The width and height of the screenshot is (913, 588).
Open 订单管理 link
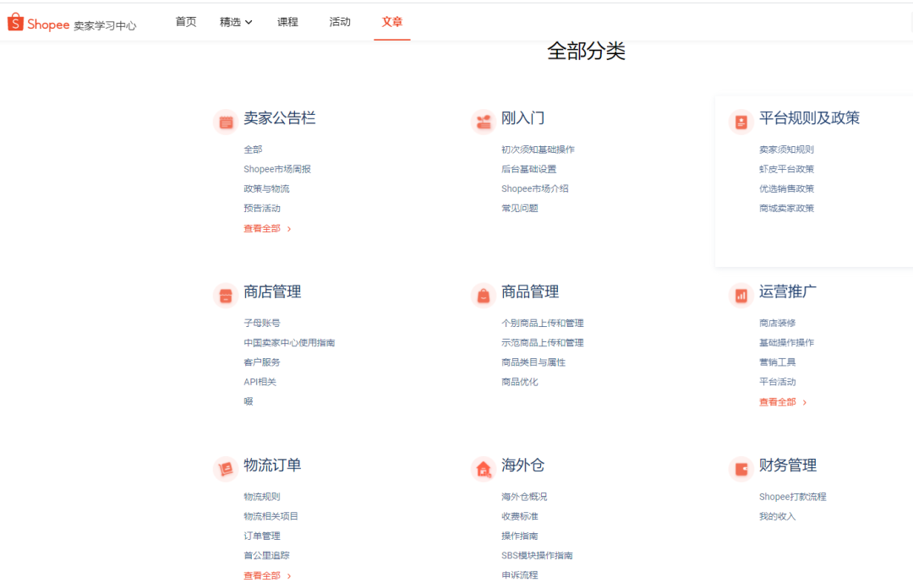click(262, 536)
